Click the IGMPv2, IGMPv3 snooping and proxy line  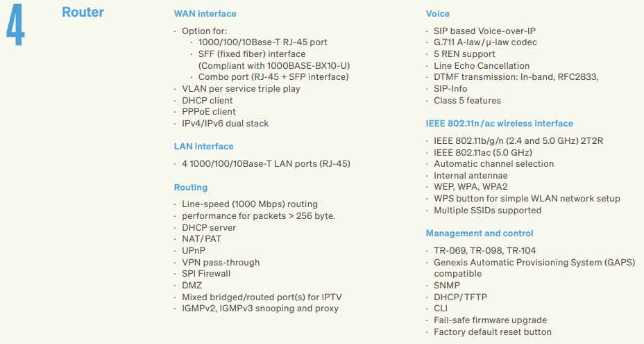[x=260, y=309]
